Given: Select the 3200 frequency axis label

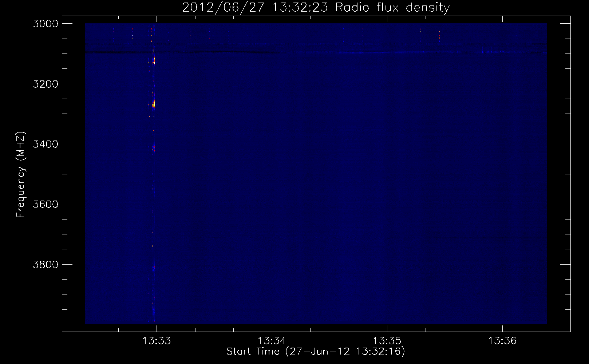Looking at the screenshot, I should [x=46, y=84].
